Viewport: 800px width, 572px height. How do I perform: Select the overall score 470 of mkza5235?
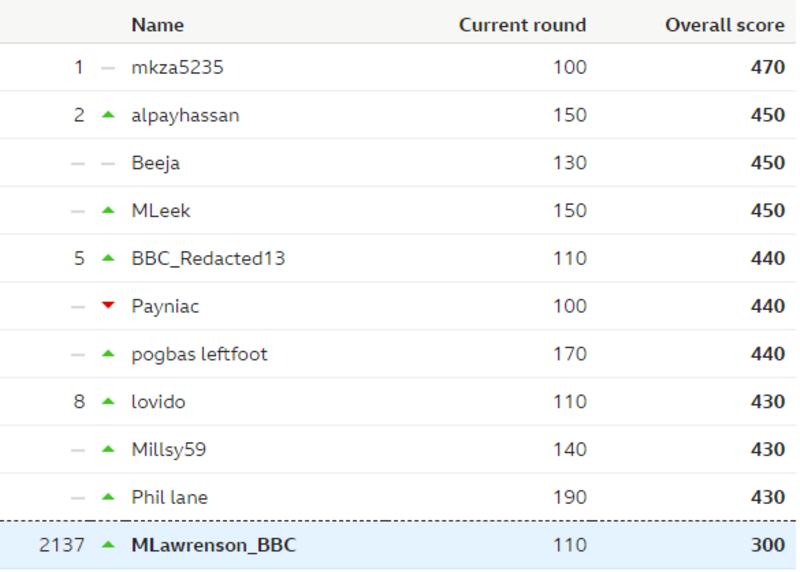(x=768, y=67)
